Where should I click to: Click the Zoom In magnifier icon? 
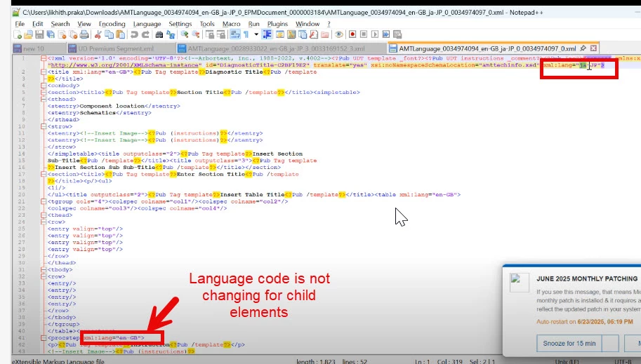[x=185, y=34]
